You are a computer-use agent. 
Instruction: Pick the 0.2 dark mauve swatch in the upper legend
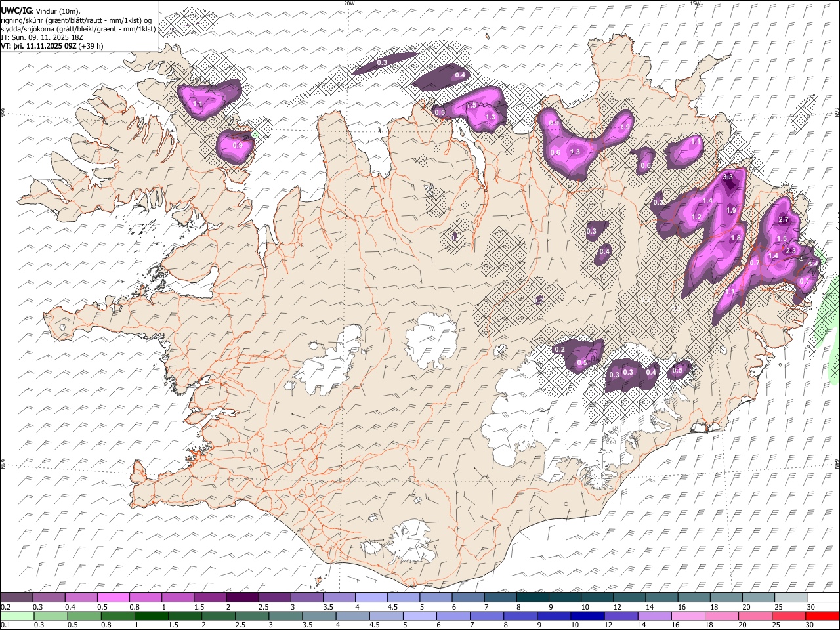16,598
